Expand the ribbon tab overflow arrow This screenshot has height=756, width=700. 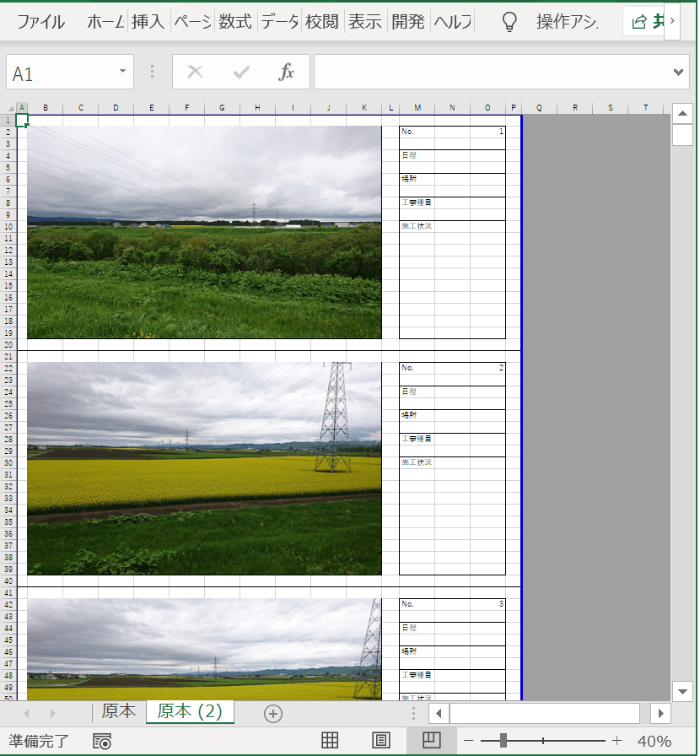pyautogui.click(x=672, y=21)
